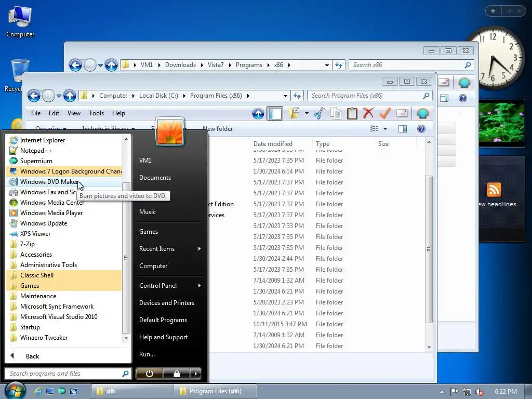Click the Up One Level toolbar icon

pyautogui.click(x=258, y=113)
